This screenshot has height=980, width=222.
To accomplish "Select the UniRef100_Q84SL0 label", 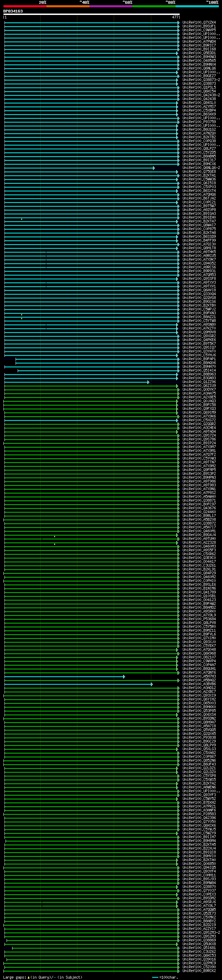I will click(199, 103).
